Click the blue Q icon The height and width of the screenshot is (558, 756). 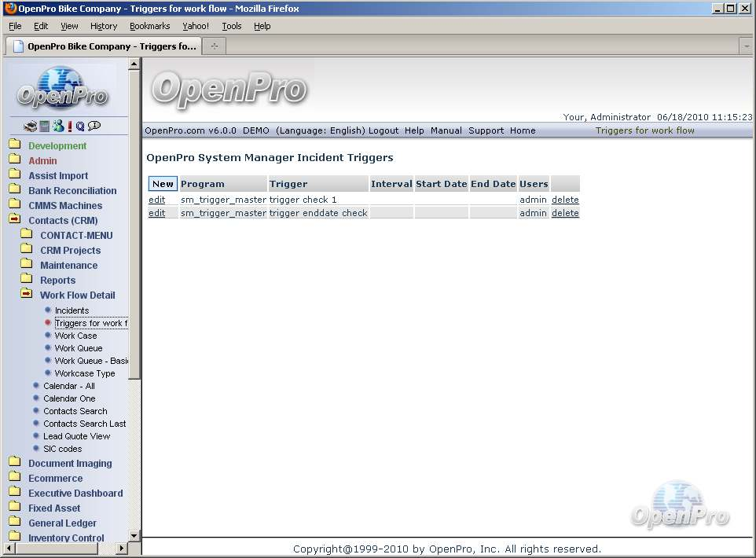(x=80, y=126)
